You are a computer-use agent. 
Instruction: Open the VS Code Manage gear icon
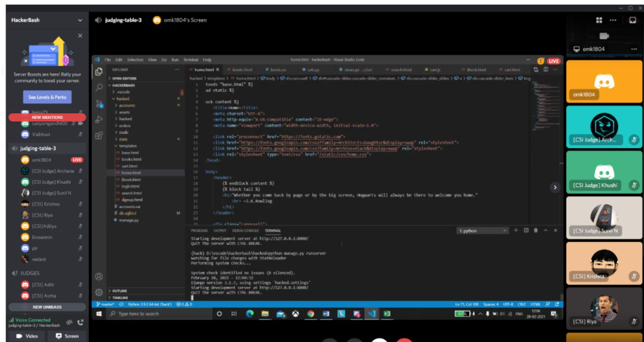[99, 292]
